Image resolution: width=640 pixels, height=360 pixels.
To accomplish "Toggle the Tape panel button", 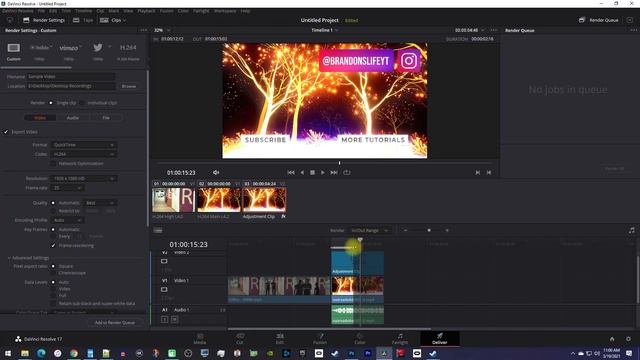I will point(83,20).
